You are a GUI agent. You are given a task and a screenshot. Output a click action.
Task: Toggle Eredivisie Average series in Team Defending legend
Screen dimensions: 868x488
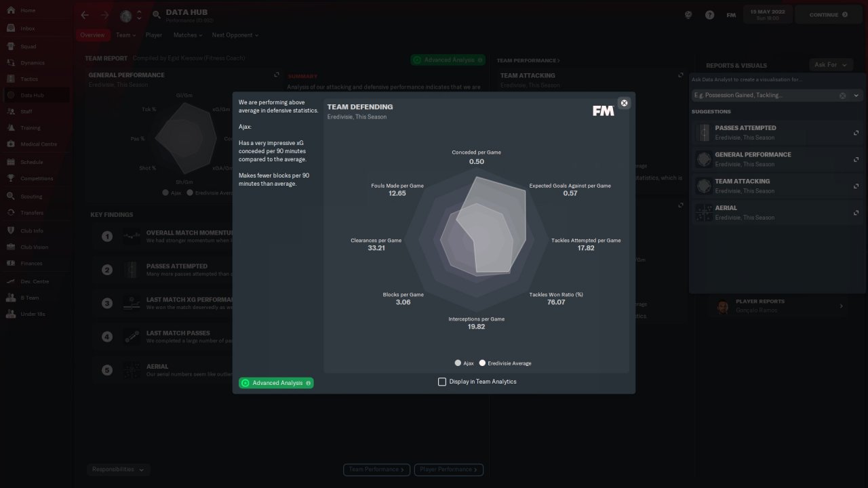[505, 363]
